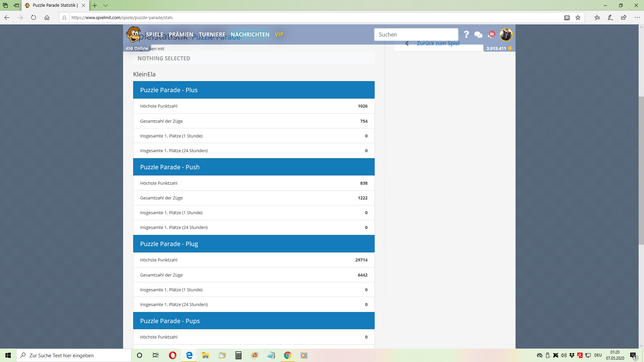Click the monkey logo on the site header
Viewport: 644px width, 362px height.
pos(133,34)
